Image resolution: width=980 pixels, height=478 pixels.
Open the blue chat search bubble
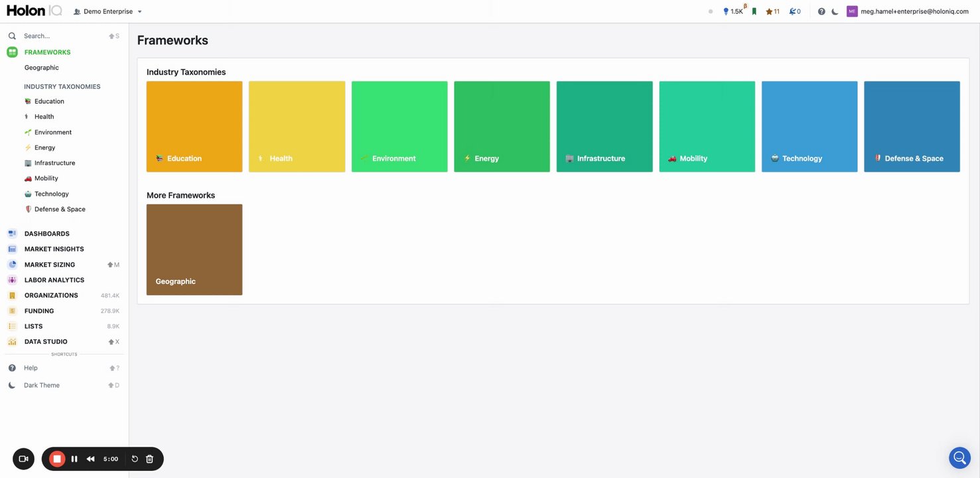pyautogui.click(x=959, y=457)
